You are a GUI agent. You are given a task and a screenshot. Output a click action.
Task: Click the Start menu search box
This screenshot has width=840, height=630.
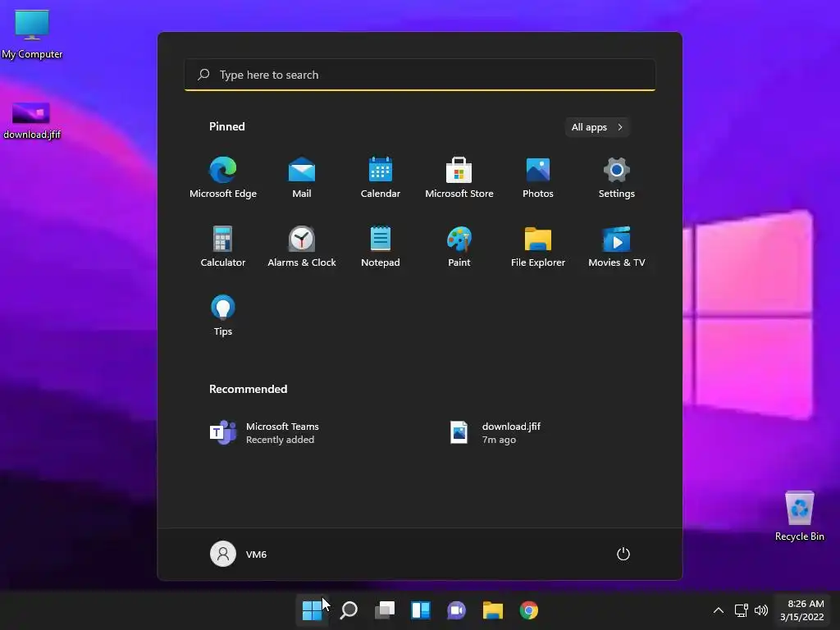(x=420, y=75)
